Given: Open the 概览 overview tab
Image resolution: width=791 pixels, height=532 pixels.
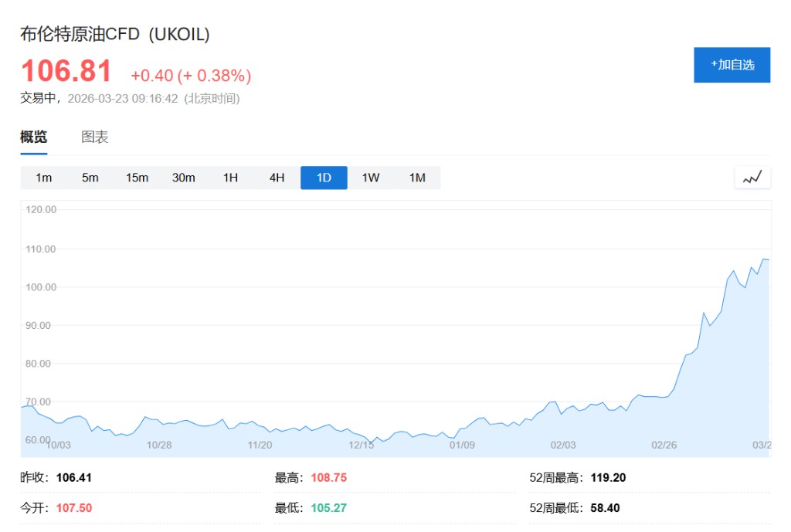Looking at the screenshot, I should [33, 137].
